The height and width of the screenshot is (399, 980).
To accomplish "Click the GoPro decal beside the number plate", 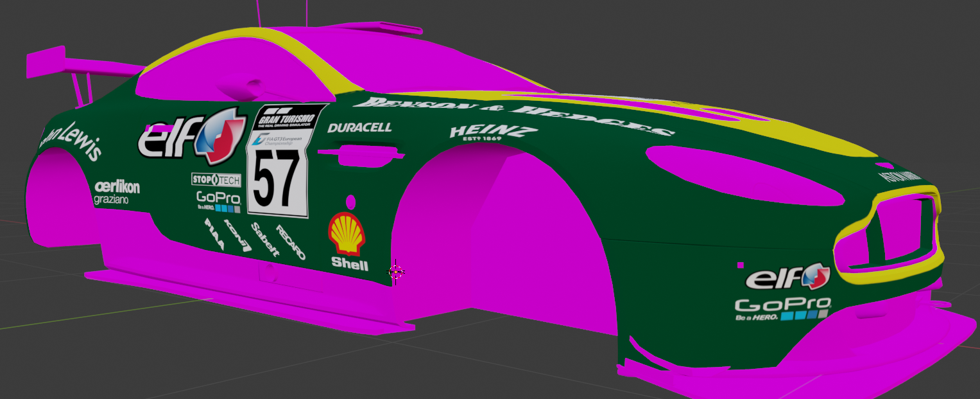I will click(x=218, y=201).
